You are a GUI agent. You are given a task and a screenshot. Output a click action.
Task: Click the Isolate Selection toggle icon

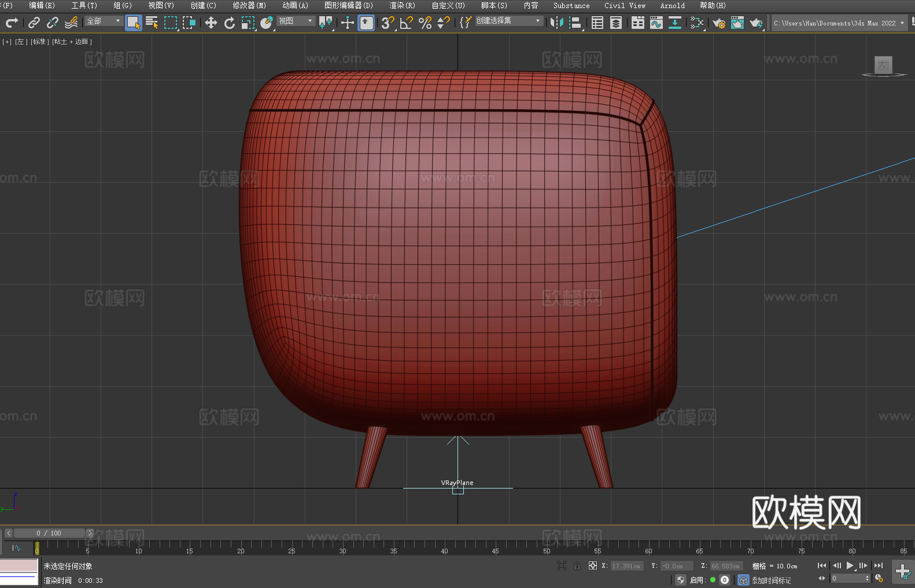(x=562, y=566)
